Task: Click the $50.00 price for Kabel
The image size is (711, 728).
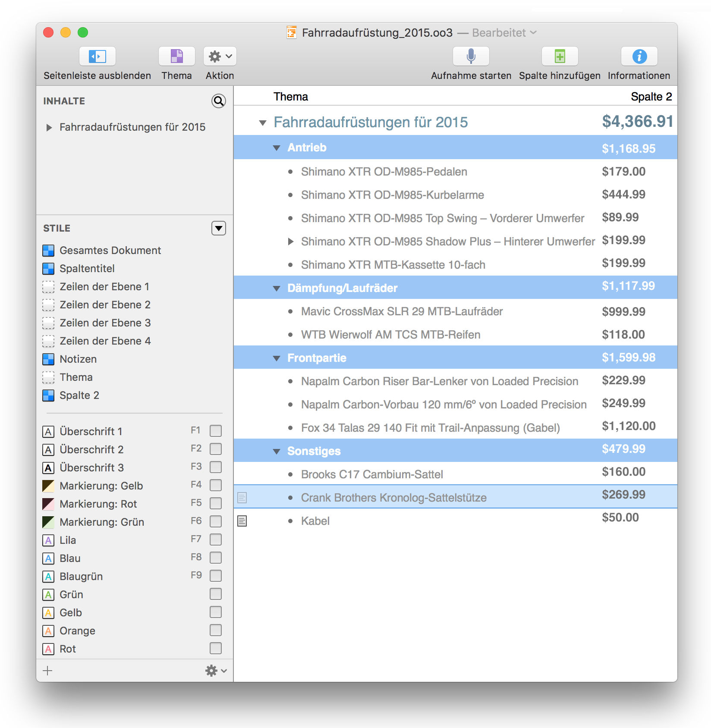Action: click(x=620, y=518)
